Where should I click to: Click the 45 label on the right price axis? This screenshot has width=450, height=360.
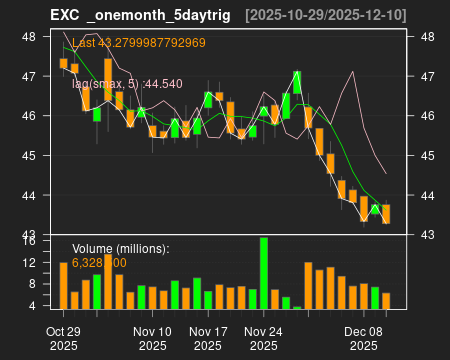tap(428, 156)
